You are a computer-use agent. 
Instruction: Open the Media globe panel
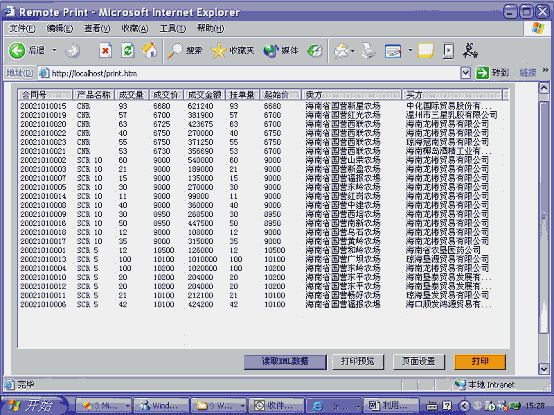271,51
